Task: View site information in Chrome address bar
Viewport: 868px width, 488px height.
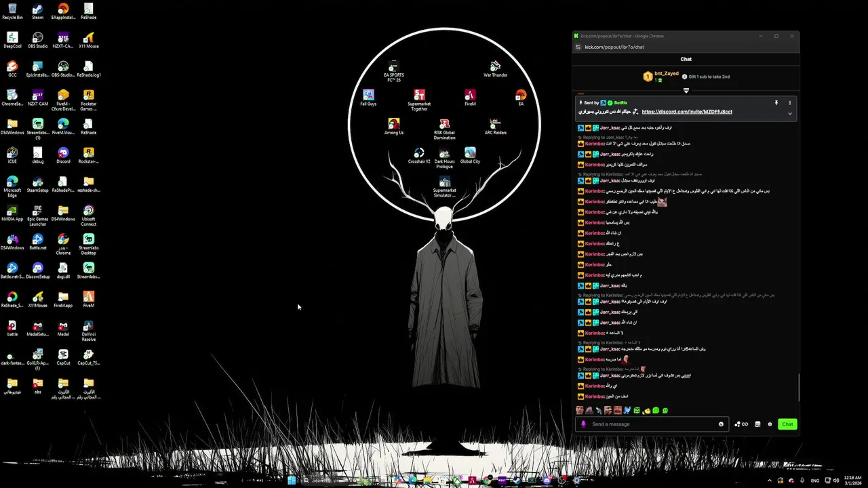Action: click(578, 47)
